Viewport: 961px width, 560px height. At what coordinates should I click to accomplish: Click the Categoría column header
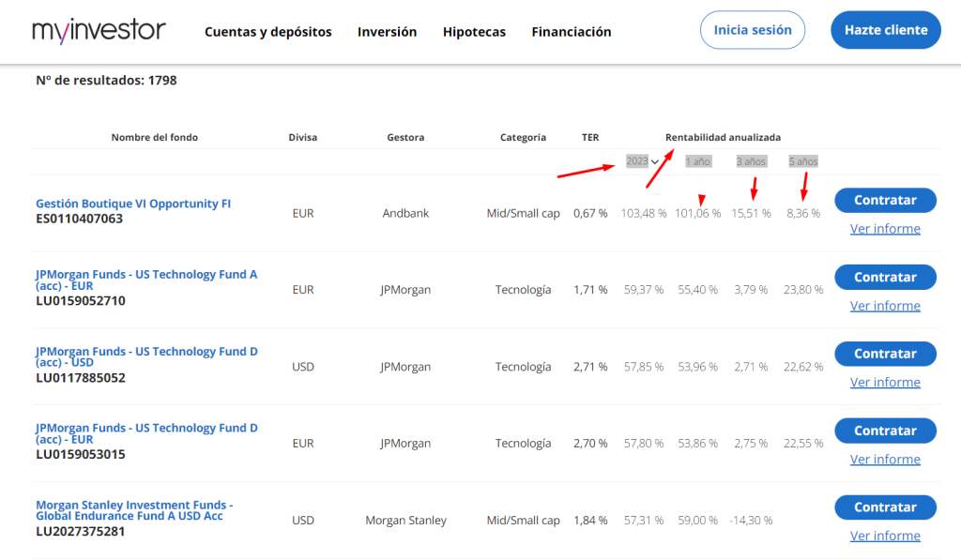(523, 137)
